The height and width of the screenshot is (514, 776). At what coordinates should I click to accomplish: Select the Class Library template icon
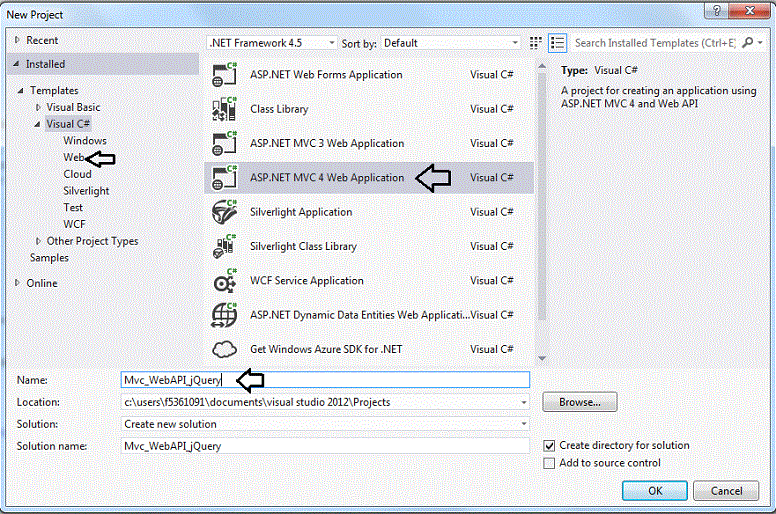pos(224,109)
